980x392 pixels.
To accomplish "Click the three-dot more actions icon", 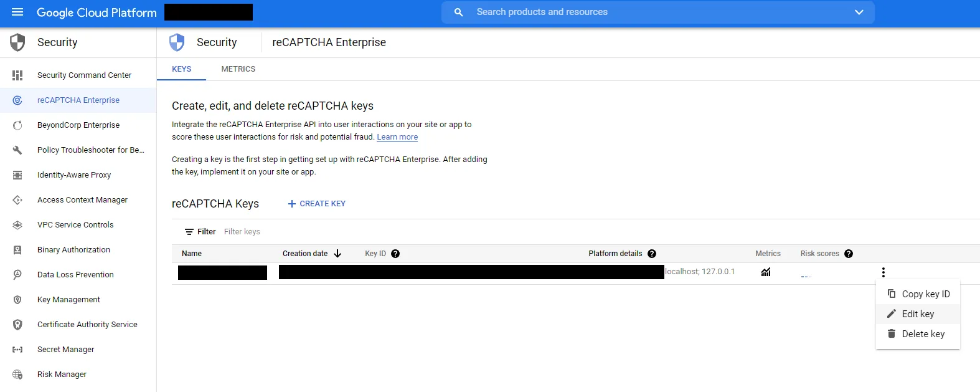I will [x=883, y=272].
